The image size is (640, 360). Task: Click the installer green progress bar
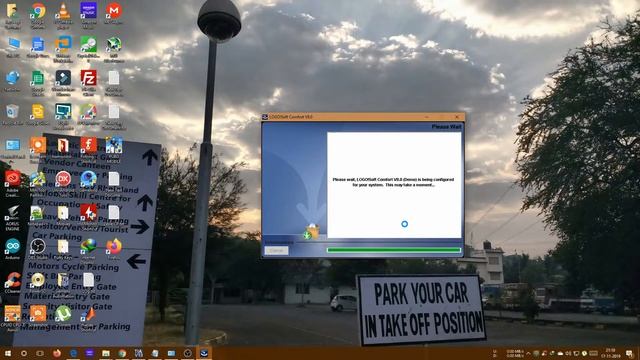(x=394, y=250)
